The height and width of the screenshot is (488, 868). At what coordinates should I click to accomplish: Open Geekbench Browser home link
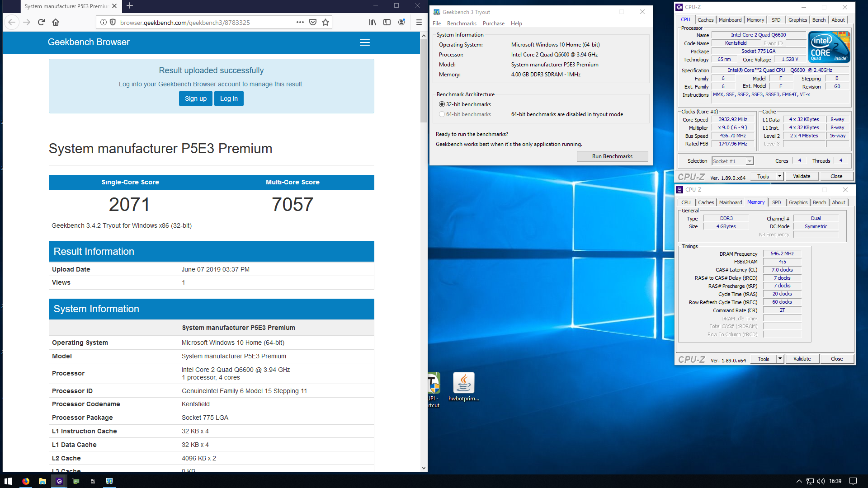[x=89, y=42]
